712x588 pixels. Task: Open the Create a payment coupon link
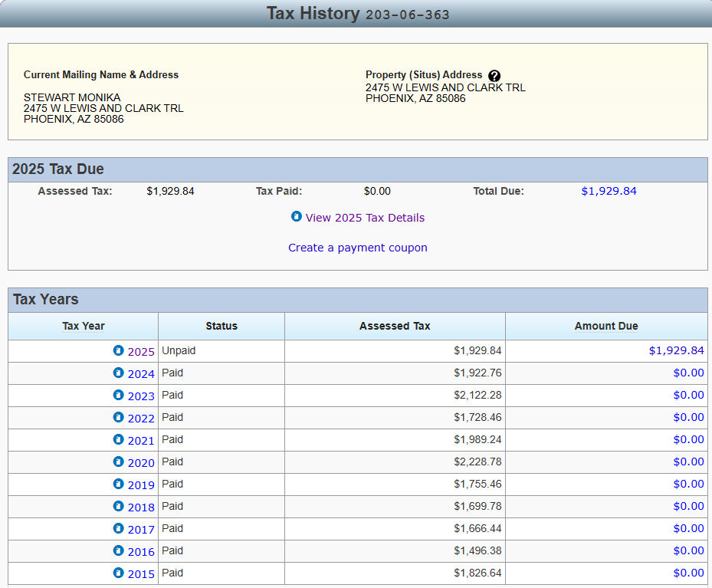click(x=358, y=248)
